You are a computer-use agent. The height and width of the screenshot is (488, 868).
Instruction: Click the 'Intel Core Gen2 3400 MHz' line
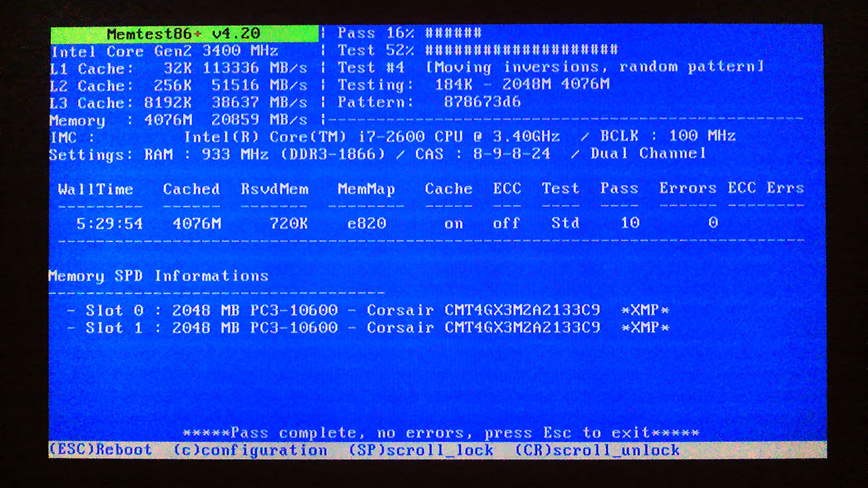click(165, 52)
